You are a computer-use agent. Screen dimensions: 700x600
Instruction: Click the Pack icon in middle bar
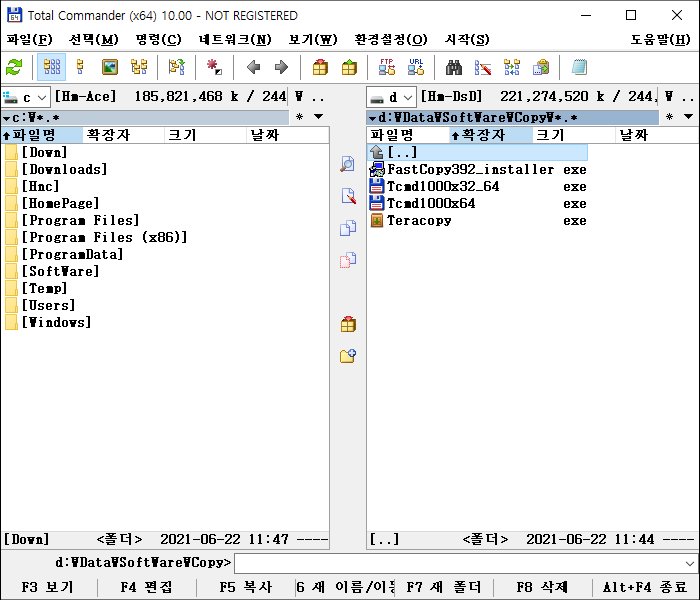pyautogui.click(x=348, y=324)
